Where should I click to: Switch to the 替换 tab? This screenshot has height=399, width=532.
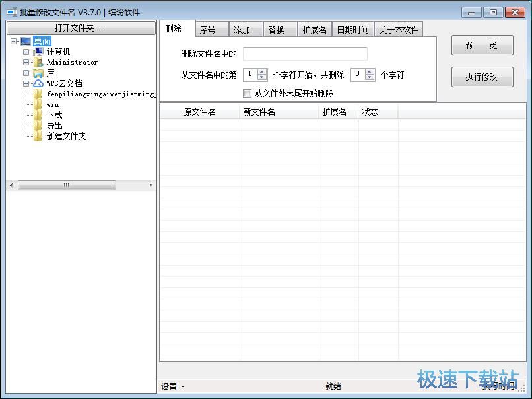click(281, 30)
